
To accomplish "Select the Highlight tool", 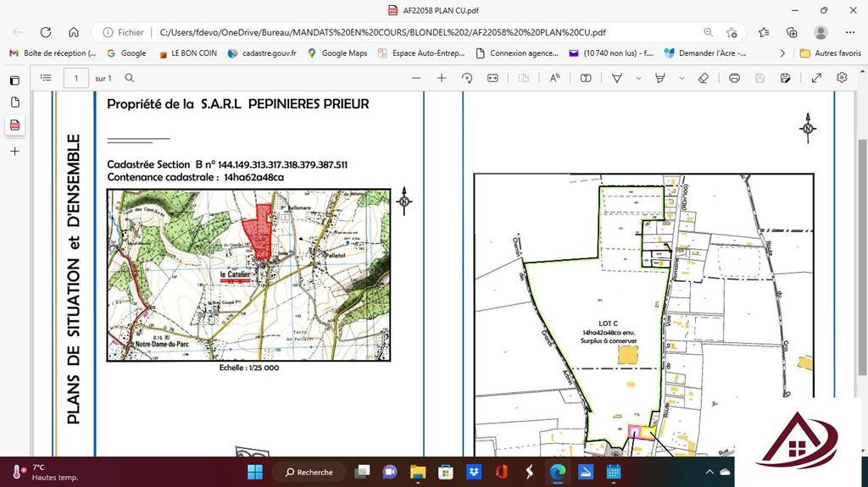I will (x=659, y=78).
